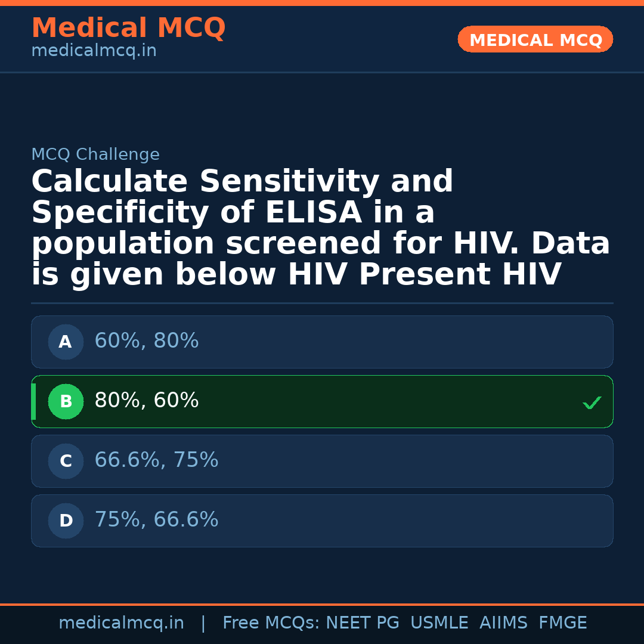Pick the answer text "66.6%, 75%"
644x644 pixels.
pyautogui.click(x=156, y=460)
